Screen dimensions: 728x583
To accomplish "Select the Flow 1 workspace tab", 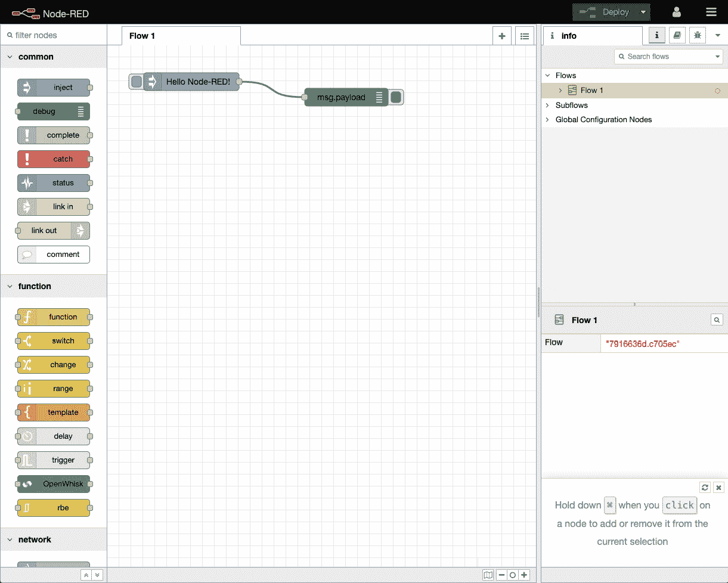I will click(181, 36).
